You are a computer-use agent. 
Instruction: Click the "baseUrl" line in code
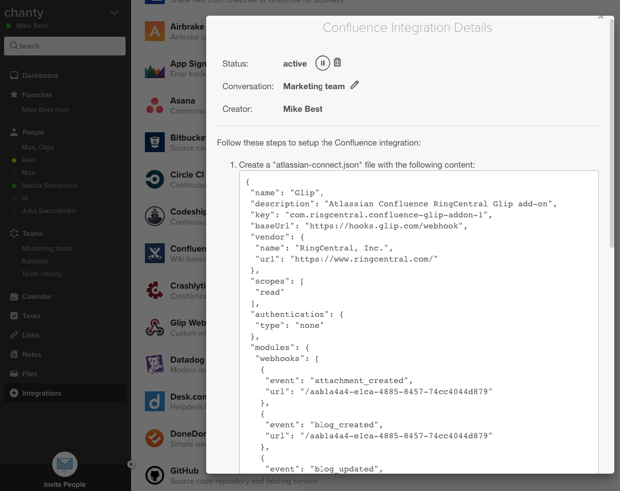[x=359, y=226]
